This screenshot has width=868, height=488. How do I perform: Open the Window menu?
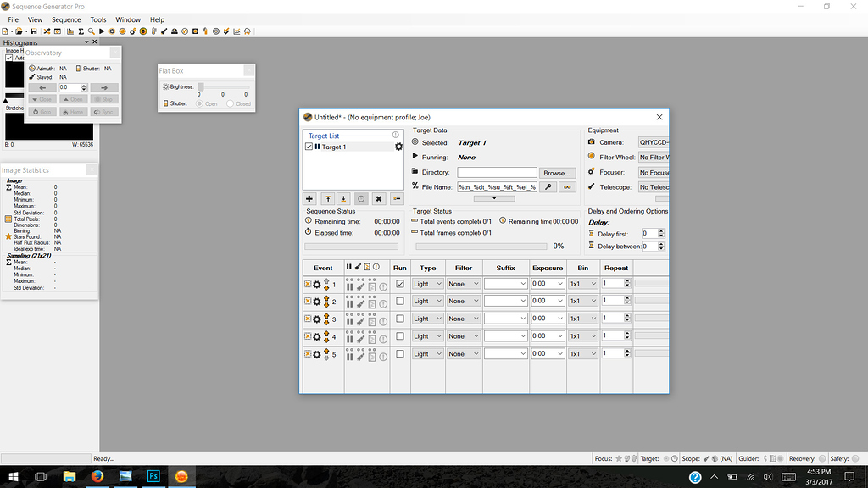point(128,19)
